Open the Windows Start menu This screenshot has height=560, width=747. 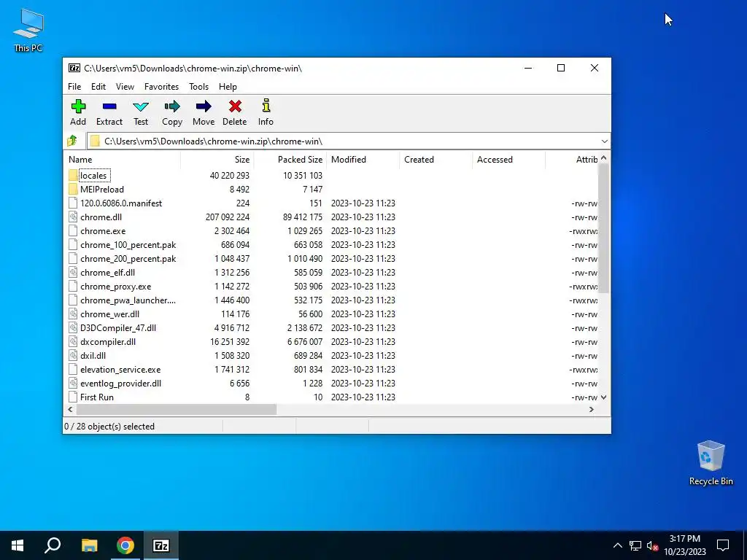coord(18,545)
